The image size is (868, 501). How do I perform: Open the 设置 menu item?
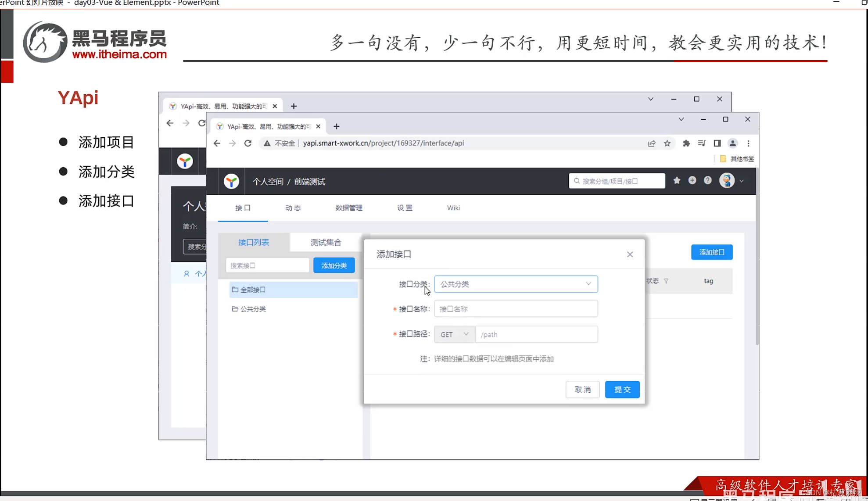[404, 208]
